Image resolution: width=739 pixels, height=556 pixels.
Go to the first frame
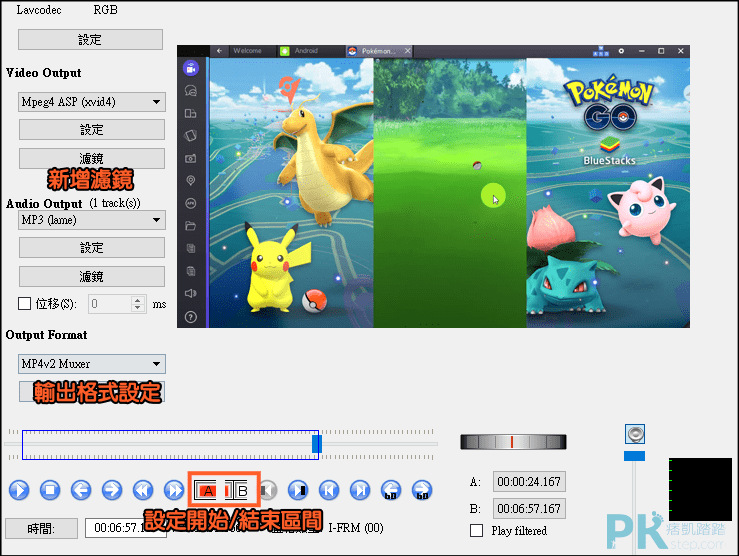click(x=329, y=490)
